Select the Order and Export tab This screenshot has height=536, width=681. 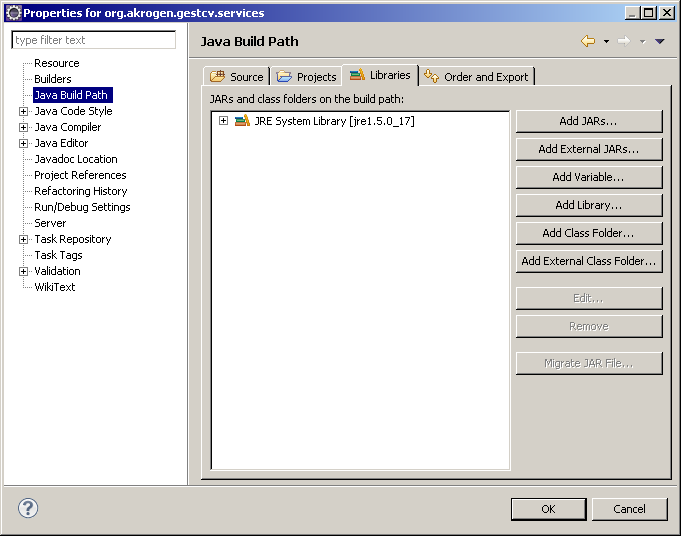click(x=478, y=77)
